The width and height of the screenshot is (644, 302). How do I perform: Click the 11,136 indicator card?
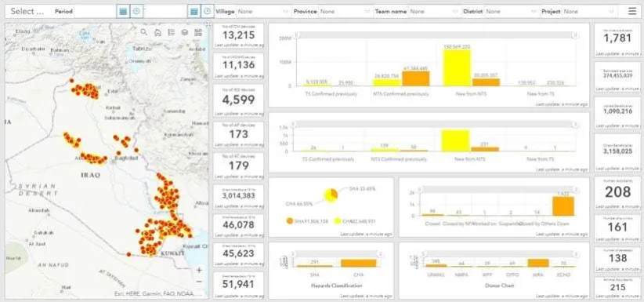(239, 66)
